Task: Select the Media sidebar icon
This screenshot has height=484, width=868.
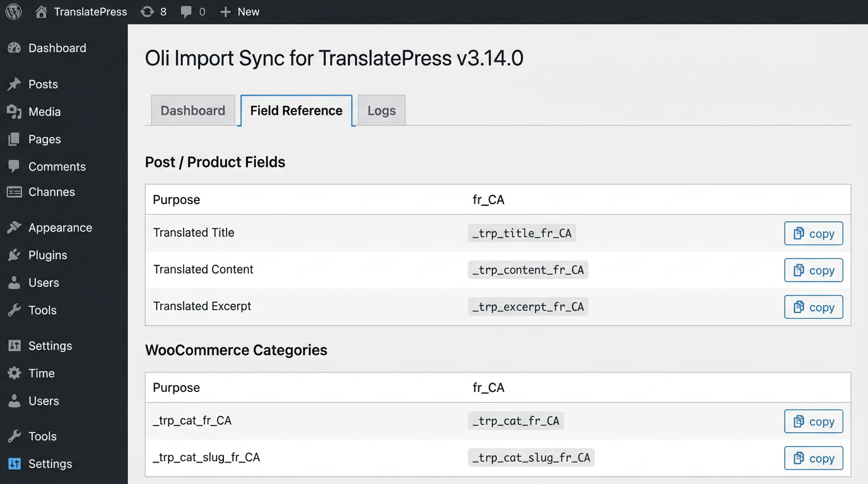Action: point(14,112)
